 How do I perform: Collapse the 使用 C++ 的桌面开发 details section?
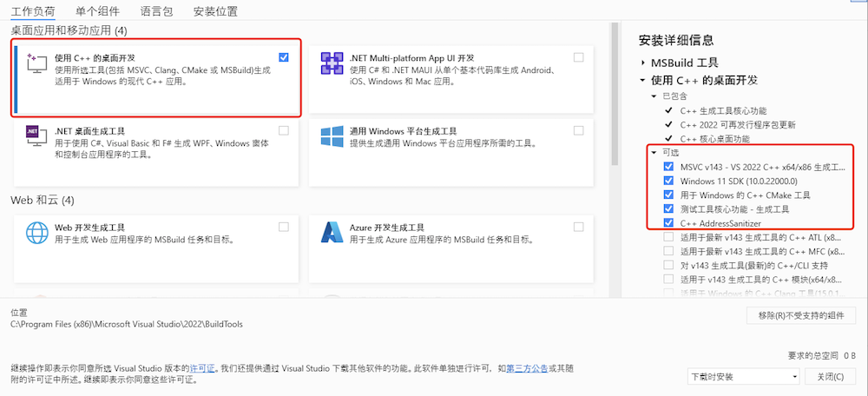click(x=642, y=80)
